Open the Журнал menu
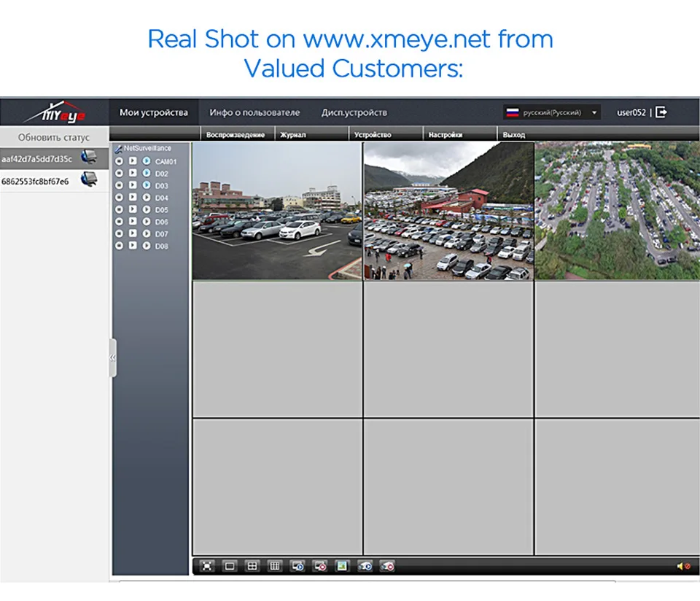Viewport: 700px width, 601px height. [293, 134]
